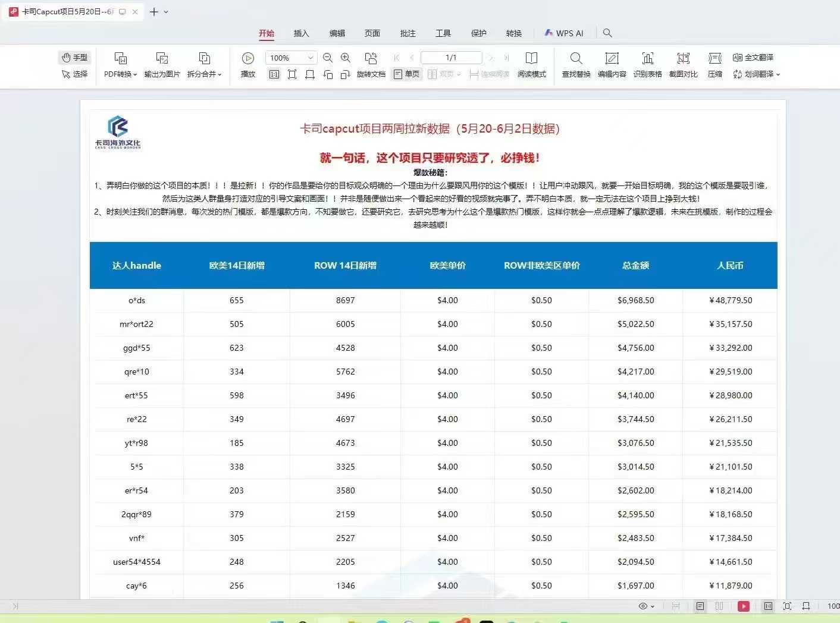
Task: Click the 1:1 actual size icon in status bar
Action: tap(769, 606)
